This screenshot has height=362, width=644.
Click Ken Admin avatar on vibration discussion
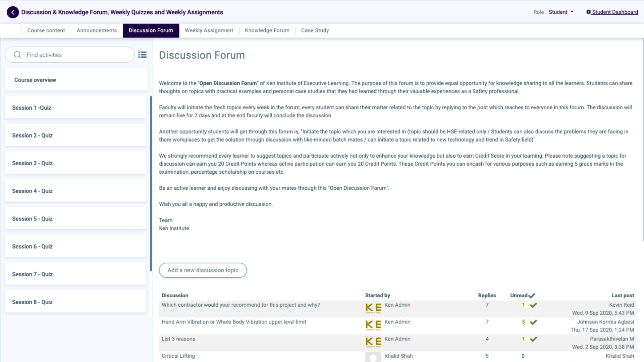(373, 325)
